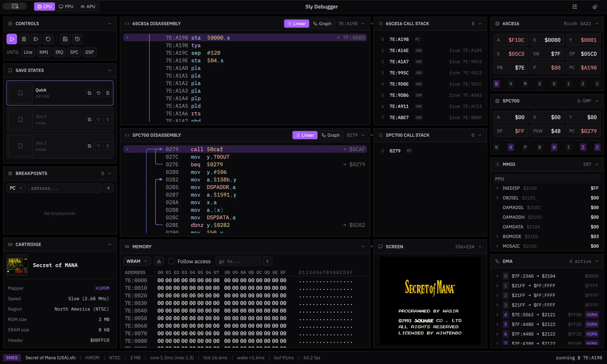Toggle link icon beside 65C816 Disassembly header
607x364 pixels.
[372, 24]
